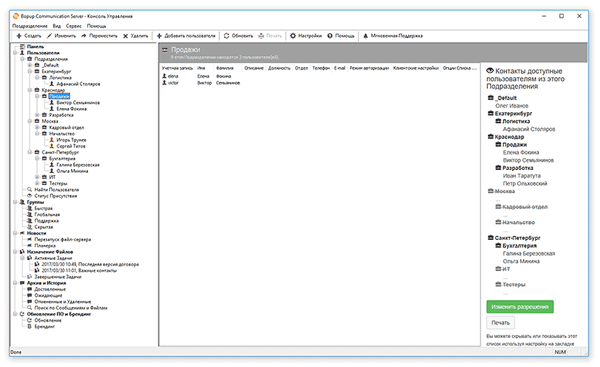Open the Сервис menu
The width and height of the screenshot is (600, 367).
click(x=73, y=26)
